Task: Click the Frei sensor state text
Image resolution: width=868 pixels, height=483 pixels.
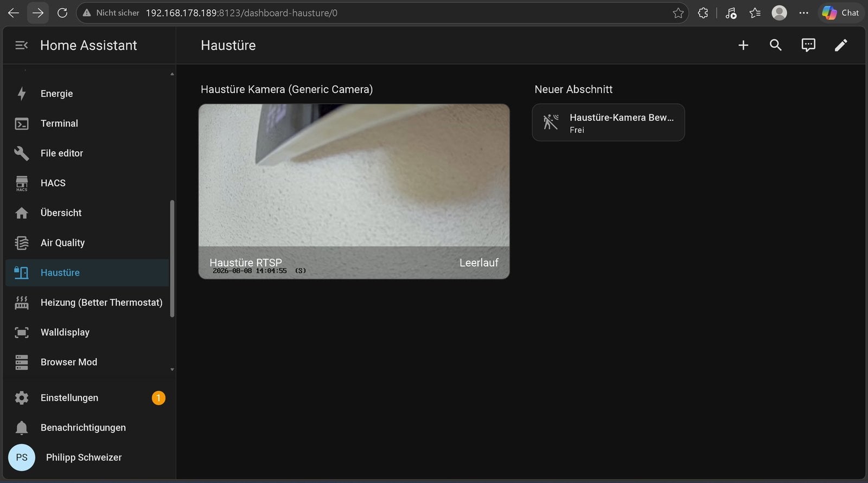Action: click(577, 130)
